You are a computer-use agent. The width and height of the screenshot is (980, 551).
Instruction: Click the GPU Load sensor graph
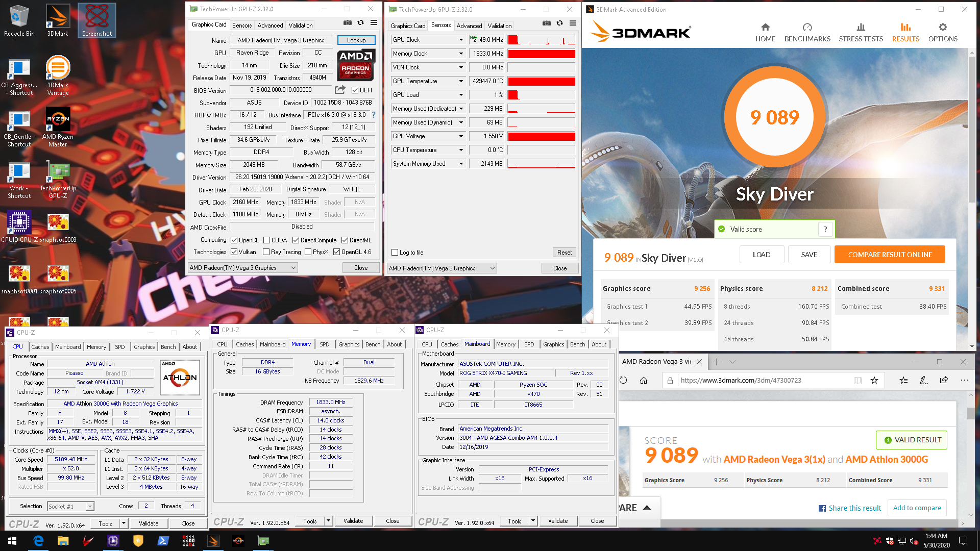[542, 95]
